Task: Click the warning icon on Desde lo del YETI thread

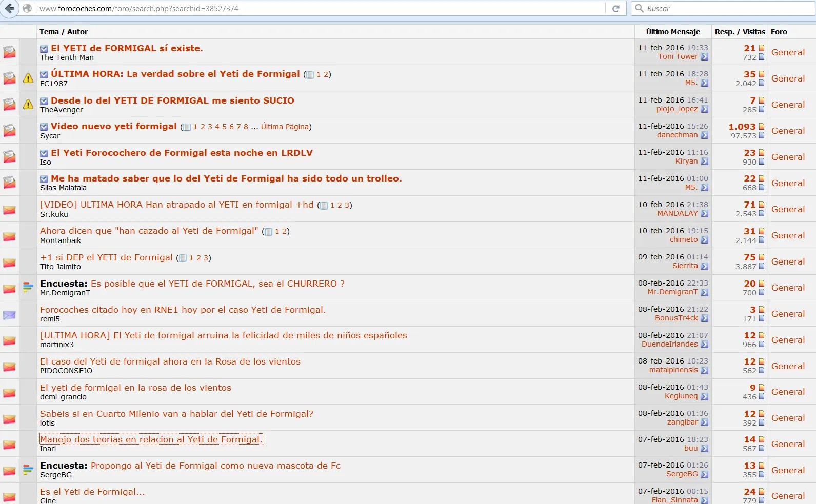Action: point(28,104)
